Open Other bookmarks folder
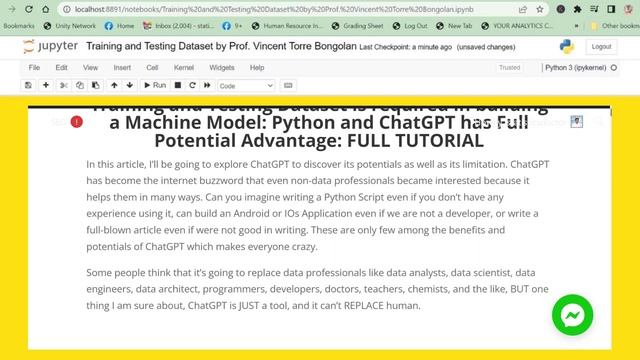 pyautogui.click(x=615, y=26)
